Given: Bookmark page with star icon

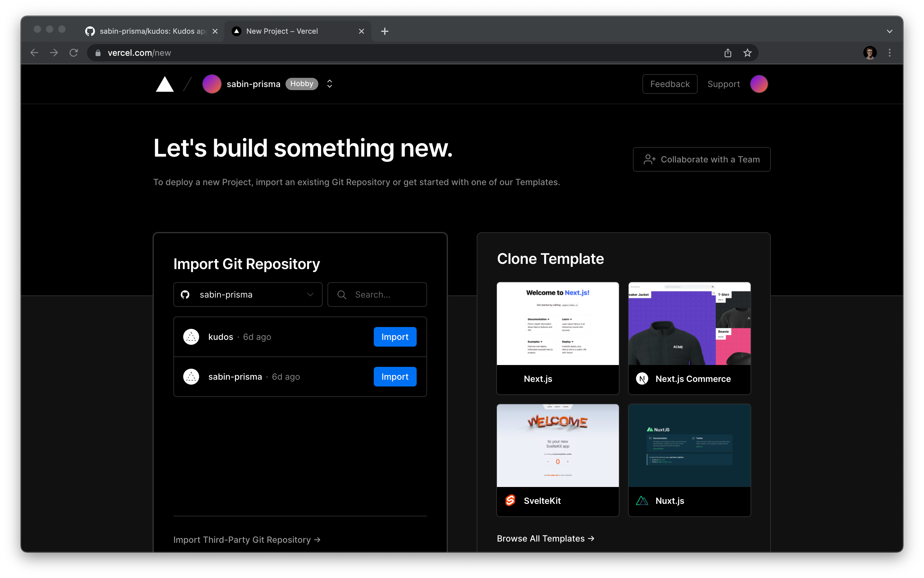Looking at the screenshot, I should 748,53.
